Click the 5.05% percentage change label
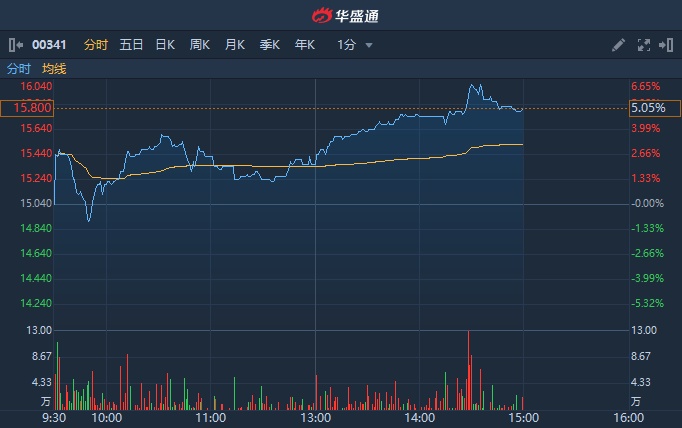Image resolution: width=682 pixels, height=428 pixels. tap(647, 108)
